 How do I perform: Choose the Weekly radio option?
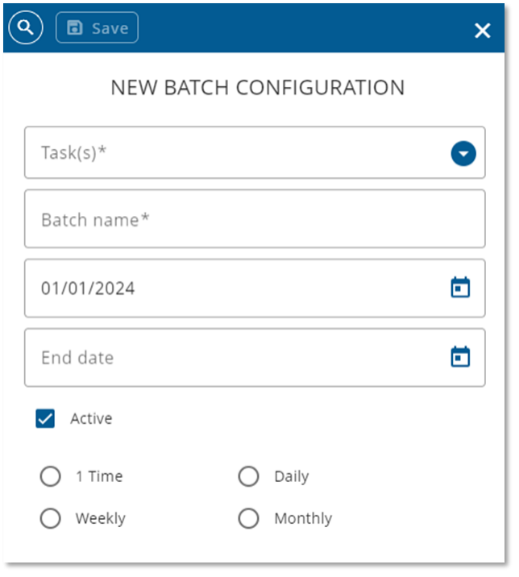[x=50, y=518]
